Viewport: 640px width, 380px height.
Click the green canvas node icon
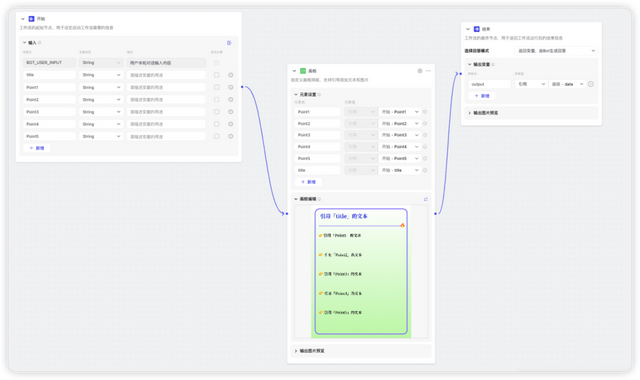point(303,71)
